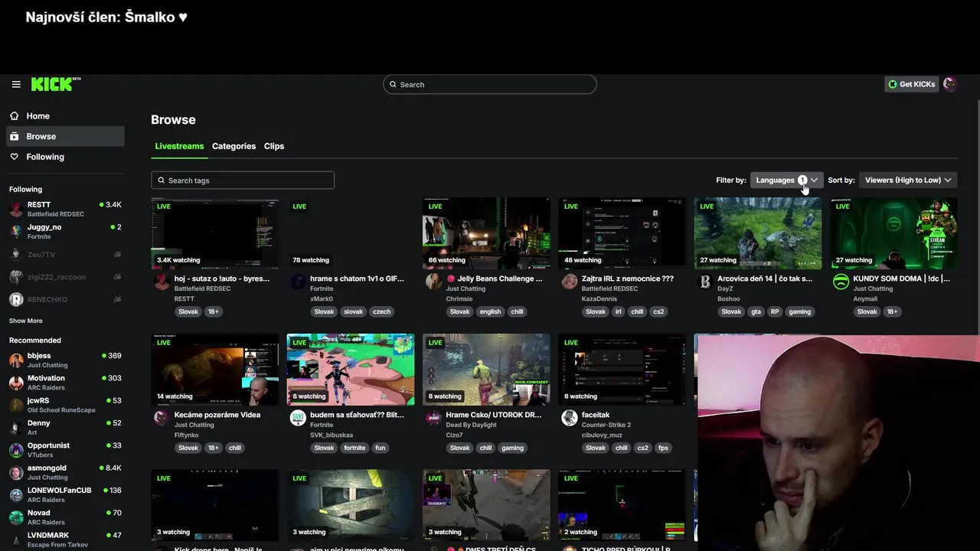Image resolution: width=980 pixels, height=551 pixels.
Task: Click the 'czech' tag on xMark0 stream
Action: pyautogui.click(x=381, y=311)
